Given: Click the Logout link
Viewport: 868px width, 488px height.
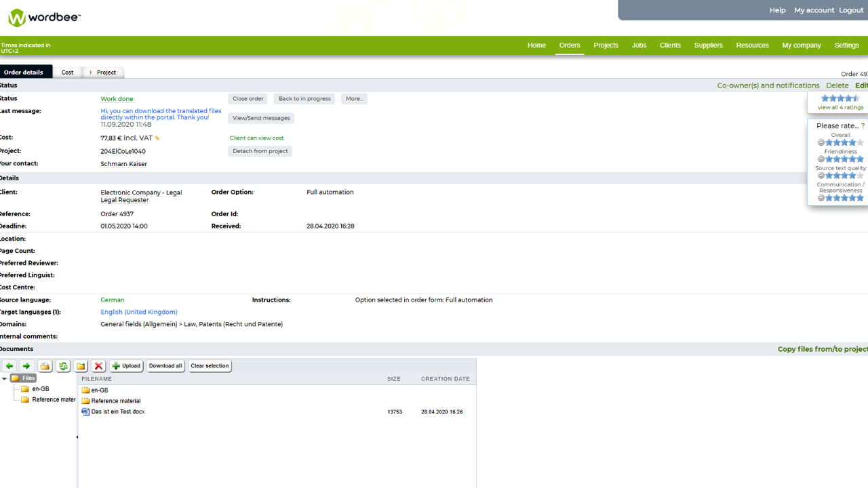Looking at the screenshot, I should coord(851,10).
